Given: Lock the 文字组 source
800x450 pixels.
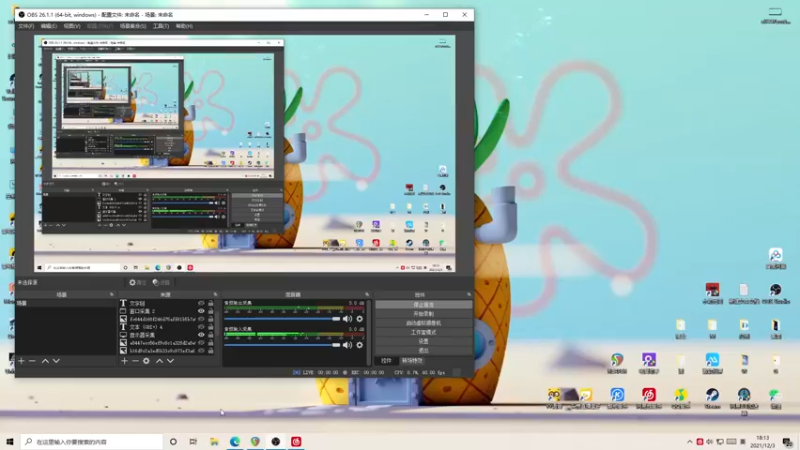Looking at the screenshot, I should point(211,303).
